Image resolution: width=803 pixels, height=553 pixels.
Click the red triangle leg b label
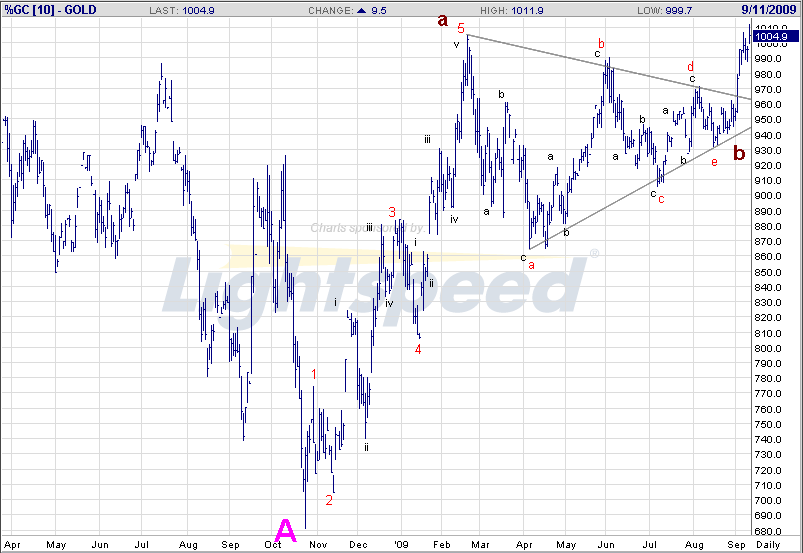point(601,44)
